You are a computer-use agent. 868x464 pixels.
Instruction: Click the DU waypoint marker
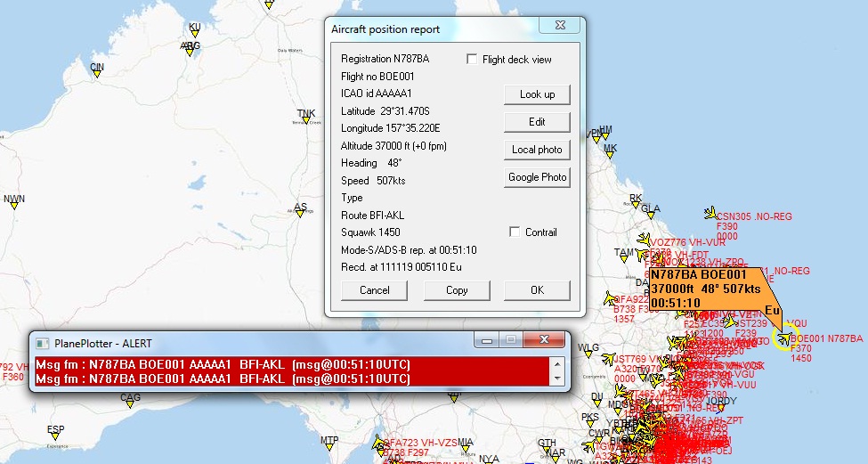point(596,404)
